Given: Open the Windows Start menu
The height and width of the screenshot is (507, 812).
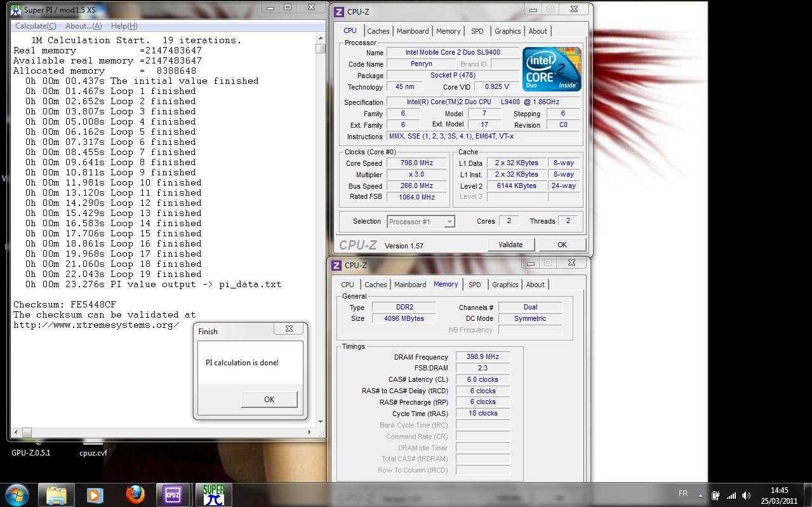Looking at the screenshot, I should coord(17,494).
